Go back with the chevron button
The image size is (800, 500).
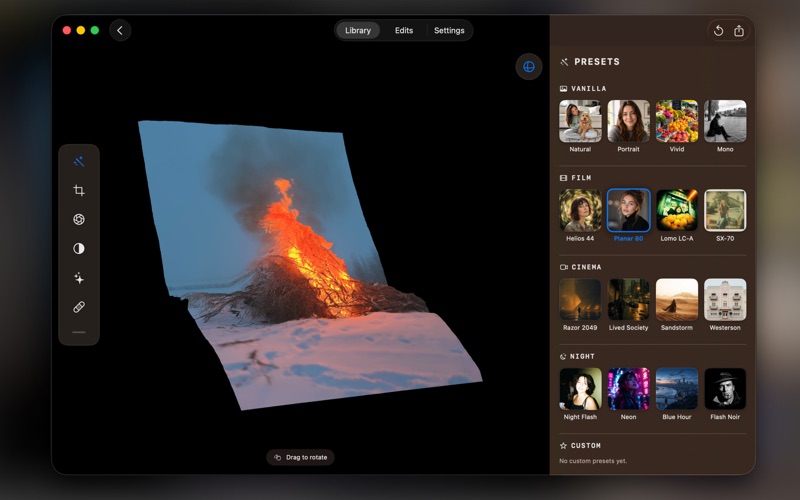(120, 31)
